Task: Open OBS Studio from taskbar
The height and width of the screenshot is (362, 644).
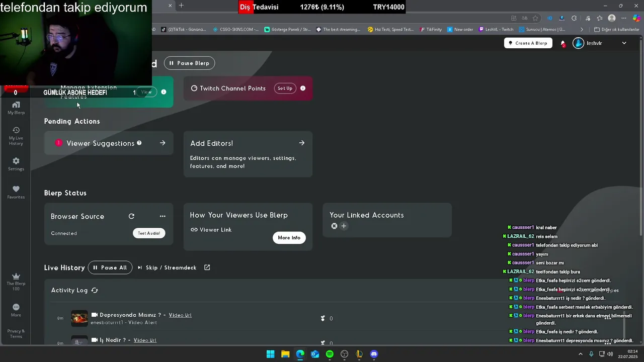Action: click(x=344, y=354)
